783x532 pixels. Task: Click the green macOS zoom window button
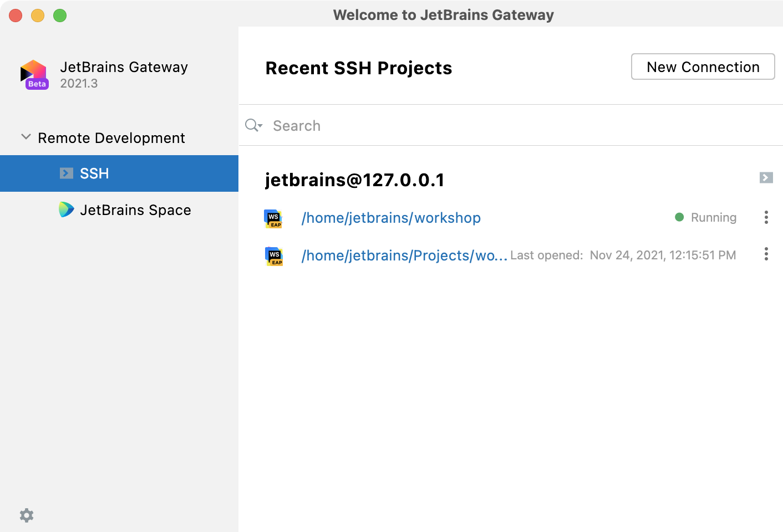60,16
